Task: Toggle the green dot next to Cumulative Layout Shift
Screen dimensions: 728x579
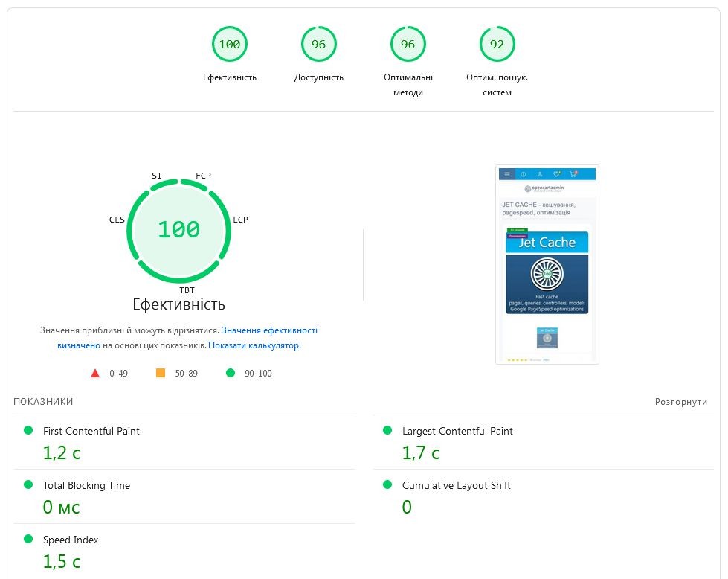Action: [x=387, y=485]
